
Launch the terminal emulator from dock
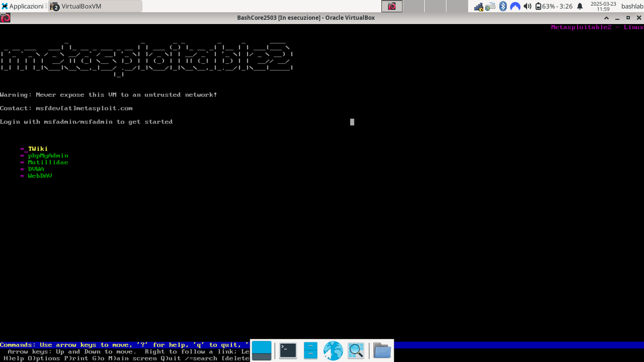[288, 351]
